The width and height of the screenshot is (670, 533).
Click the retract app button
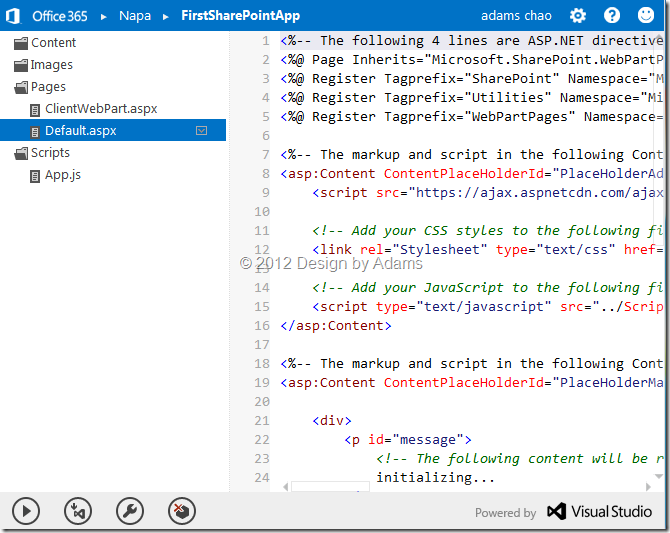pos(182,511)
